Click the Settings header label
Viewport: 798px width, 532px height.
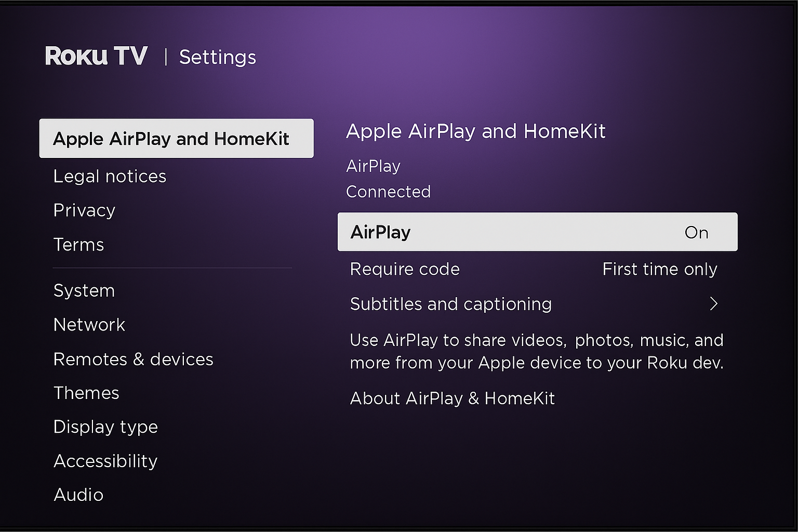pos(218,57)
